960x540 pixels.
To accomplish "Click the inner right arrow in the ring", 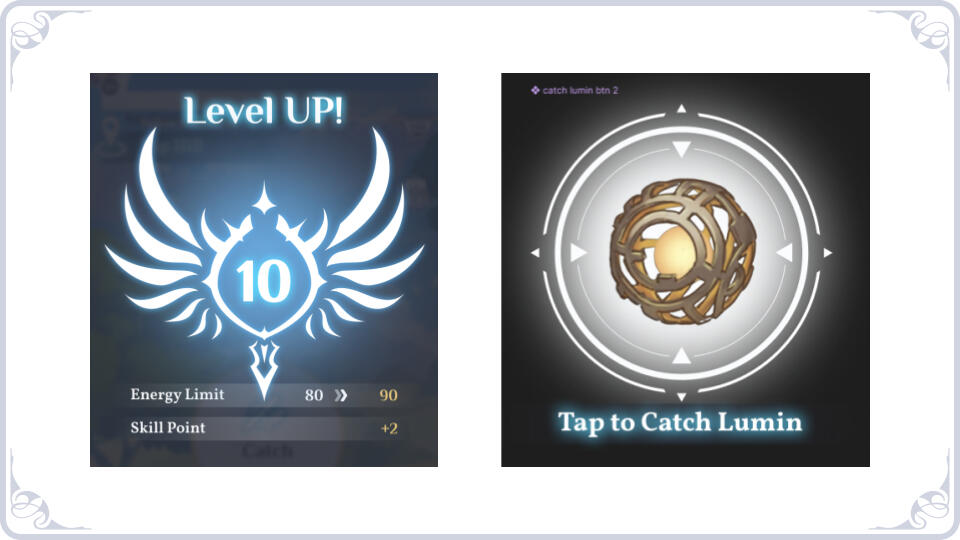I will (785, 252).
